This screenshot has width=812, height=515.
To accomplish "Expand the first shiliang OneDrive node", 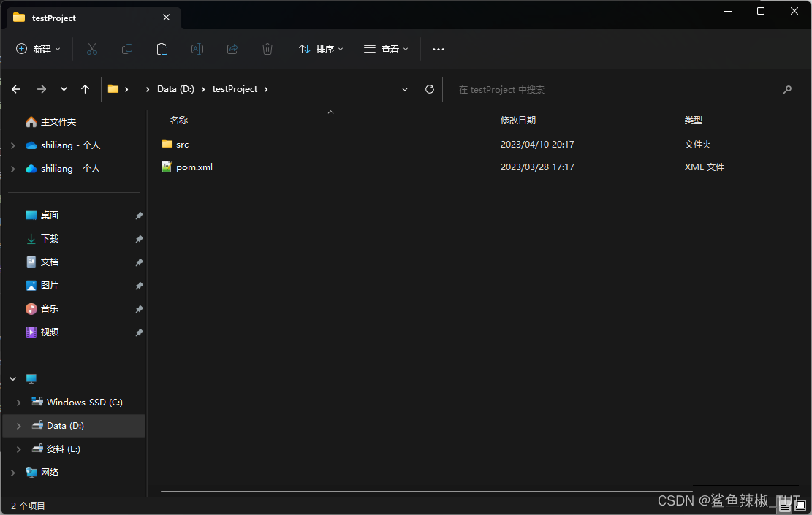I will (x=13, y=145).
